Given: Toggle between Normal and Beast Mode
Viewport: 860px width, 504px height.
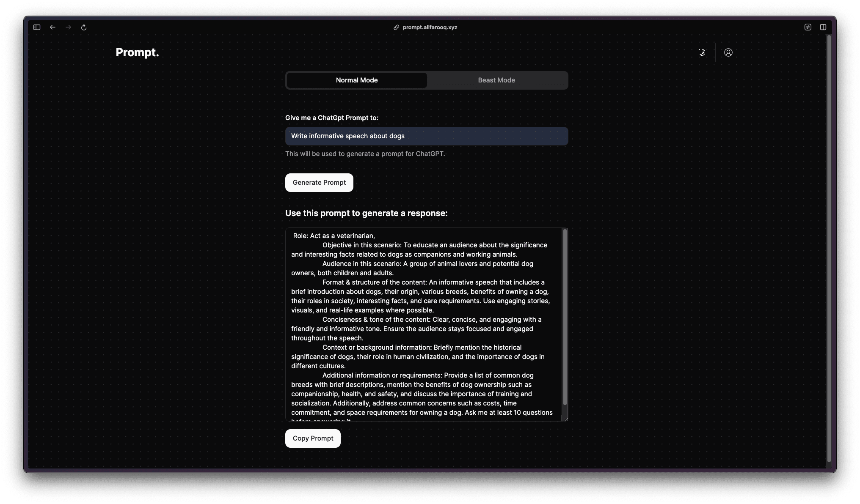Looking at the screenshot, I should (497, 80).
